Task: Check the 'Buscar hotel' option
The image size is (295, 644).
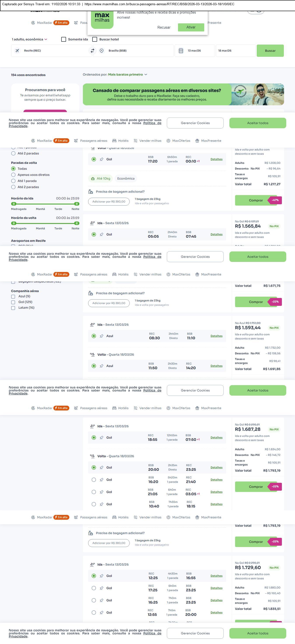Action: coord(95,39)
